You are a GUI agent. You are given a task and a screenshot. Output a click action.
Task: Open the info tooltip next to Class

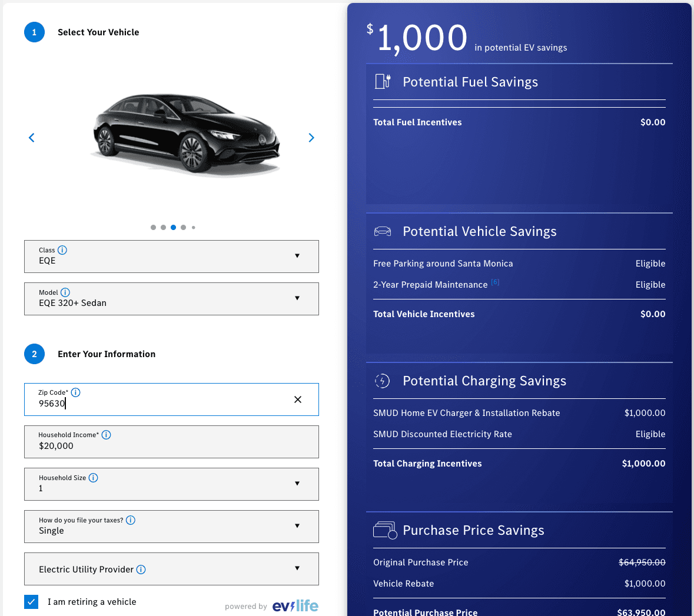click(x=62, y=250)
